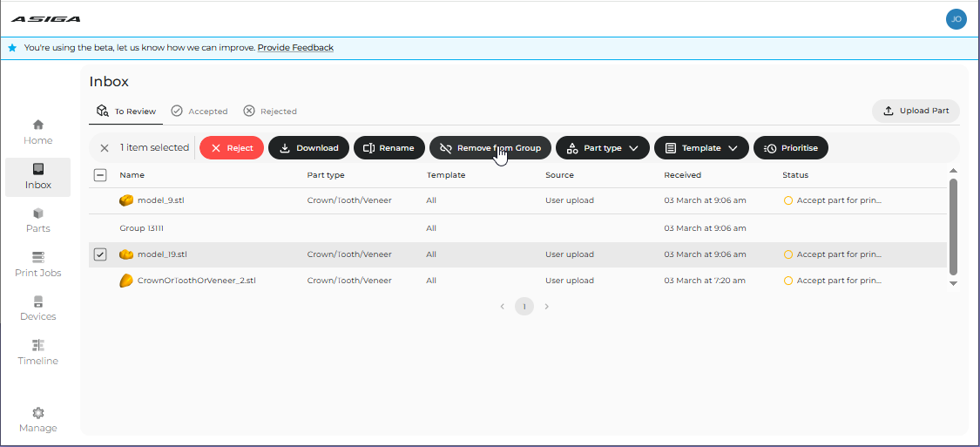Select the Group 13111 row
980x447 pixels.
[x=517, y=228]
